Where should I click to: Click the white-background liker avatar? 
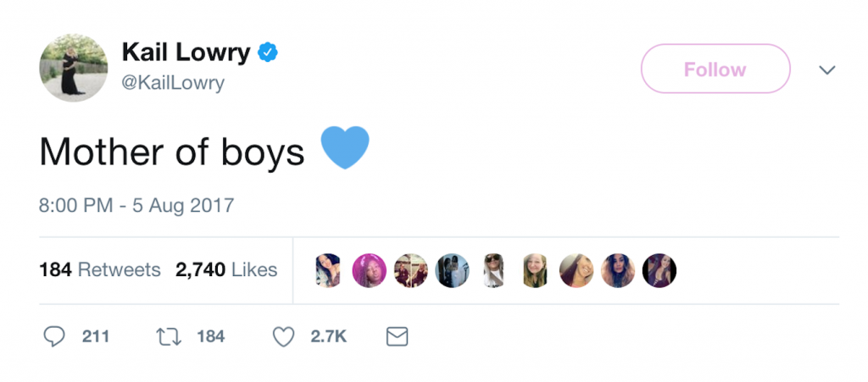point(493,270)
